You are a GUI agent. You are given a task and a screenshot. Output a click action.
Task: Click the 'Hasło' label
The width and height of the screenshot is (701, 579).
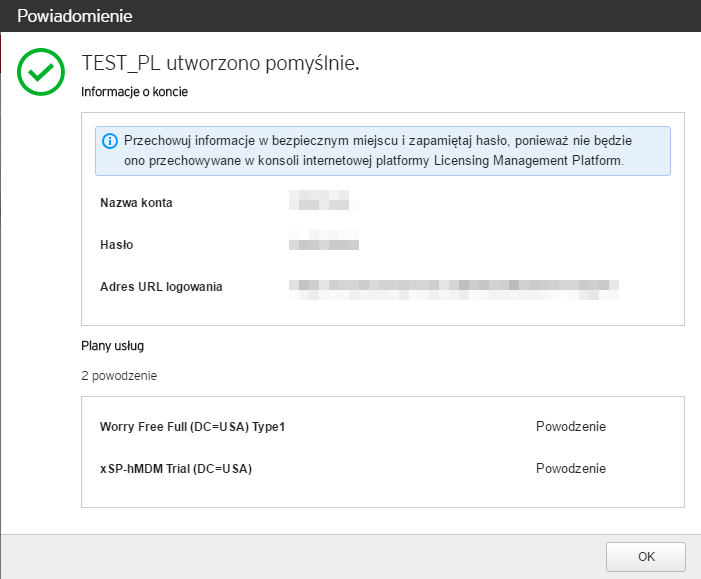[x=117, y=245]
